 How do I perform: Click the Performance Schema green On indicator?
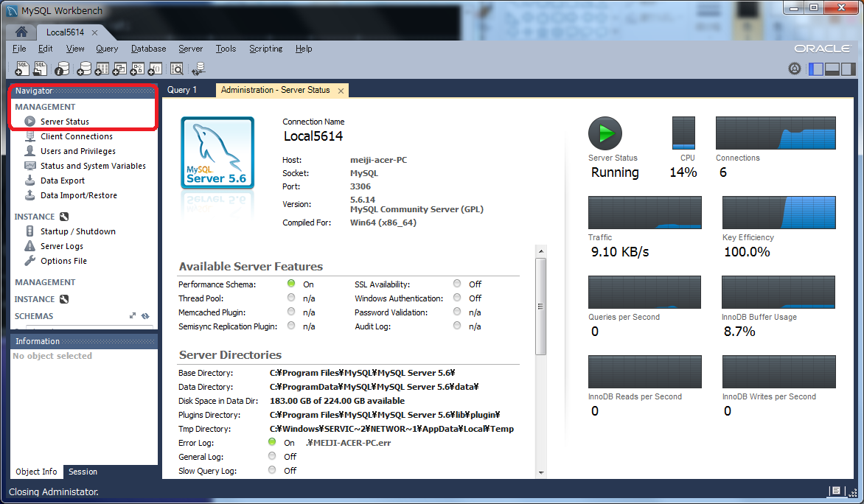(291, 283)
